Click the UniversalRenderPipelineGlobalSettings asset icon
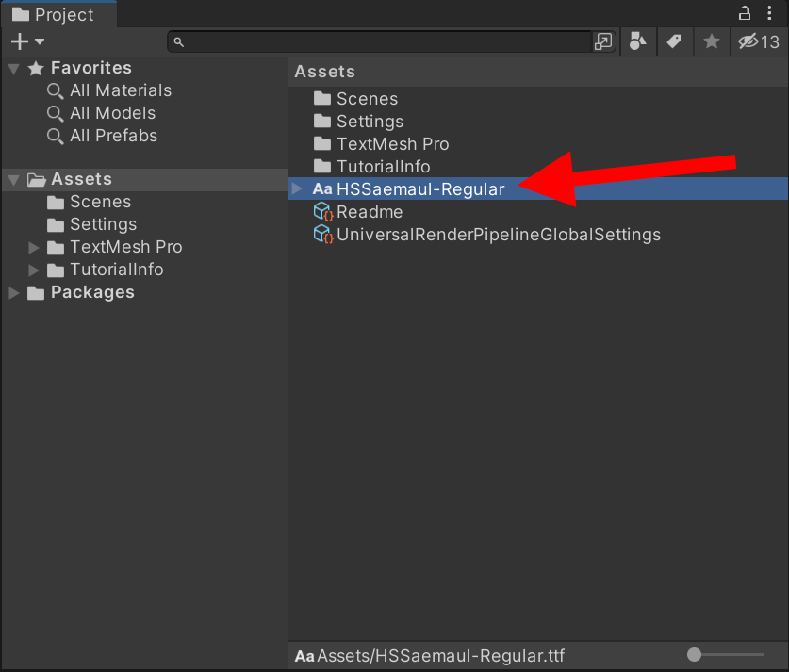This screenshot has height=672, width=789. tap(323, 235)
